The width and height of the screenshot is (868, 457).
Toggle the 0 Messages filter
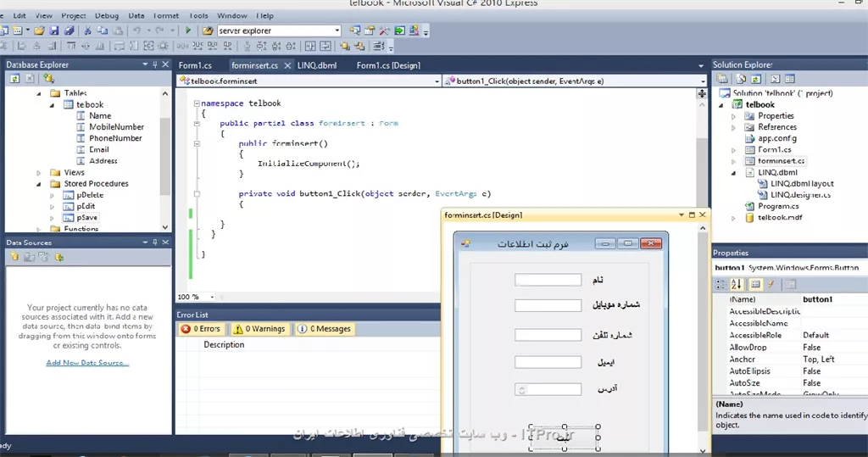(325, 329)
